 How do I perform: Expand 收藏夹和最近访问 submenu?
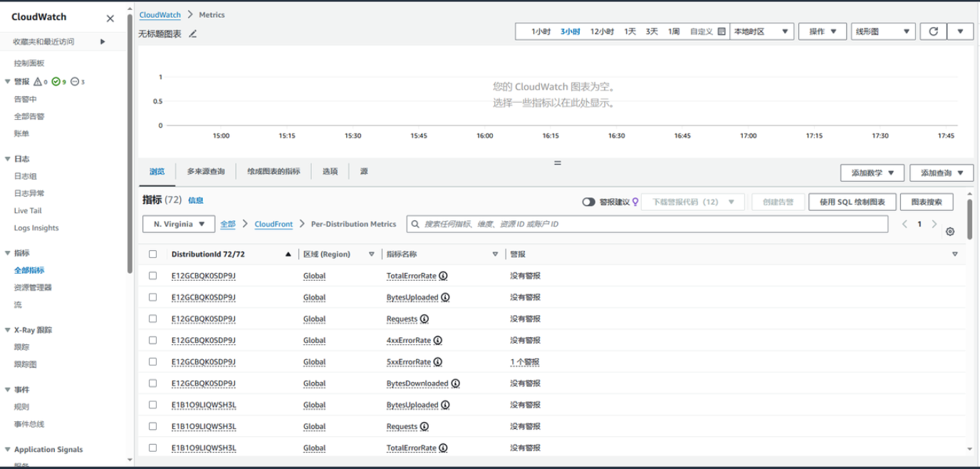click(103, 41)
